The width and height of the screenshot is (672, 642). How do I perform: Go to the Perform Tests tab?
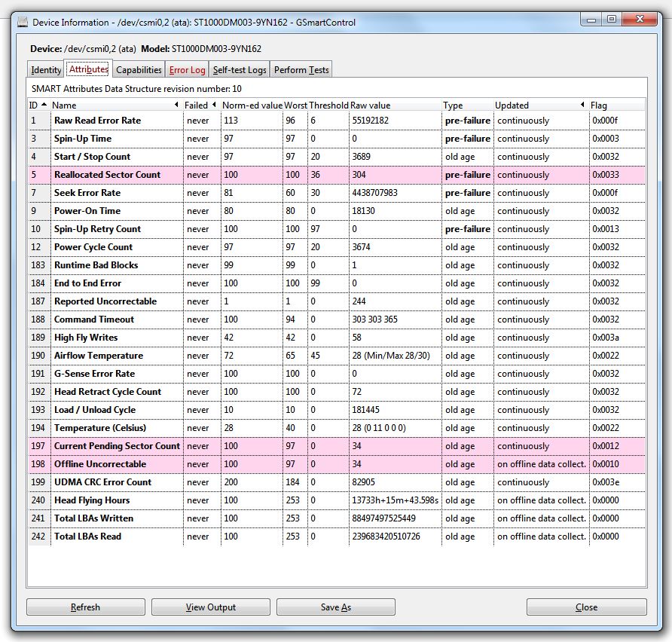301,70
